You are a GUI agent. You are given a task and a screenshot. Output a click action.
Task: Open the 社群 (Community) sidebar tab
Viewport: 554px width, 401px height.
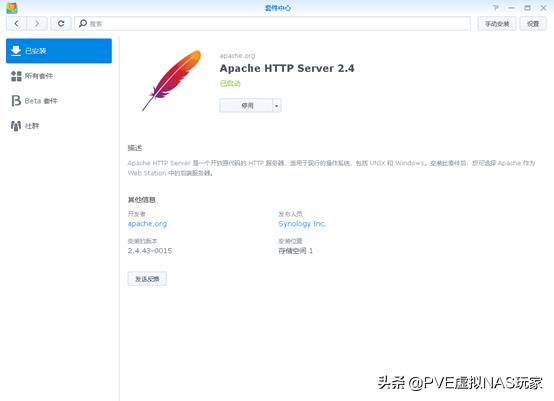(x=59, y=126)
